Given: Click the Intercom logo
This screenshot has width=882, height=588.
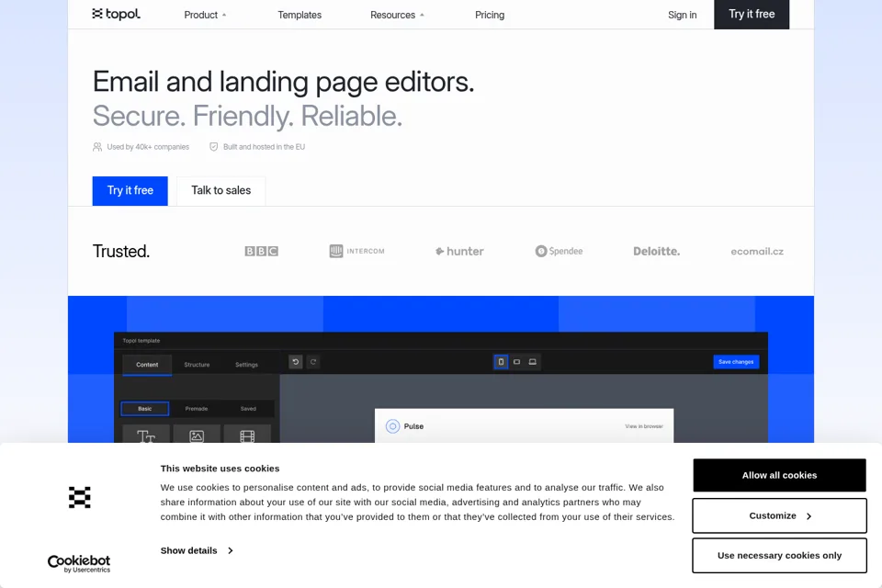Looking at the screenshot, I should click(357, 251).
